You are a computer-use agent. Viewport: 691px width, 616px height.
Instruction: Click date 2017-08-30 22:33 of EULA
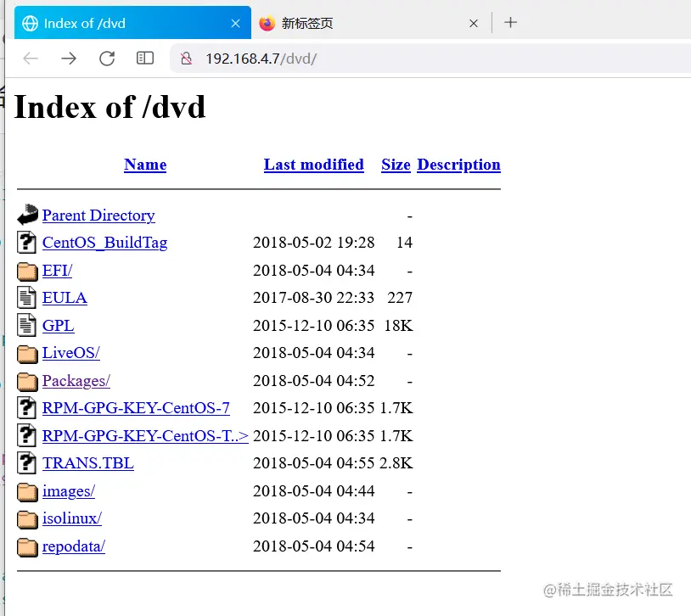pos(314,298)
